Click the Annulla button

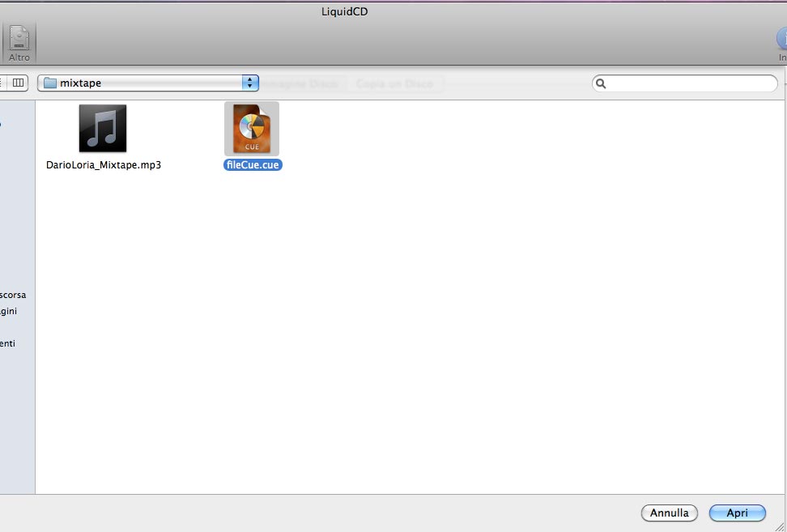point(669,513)
